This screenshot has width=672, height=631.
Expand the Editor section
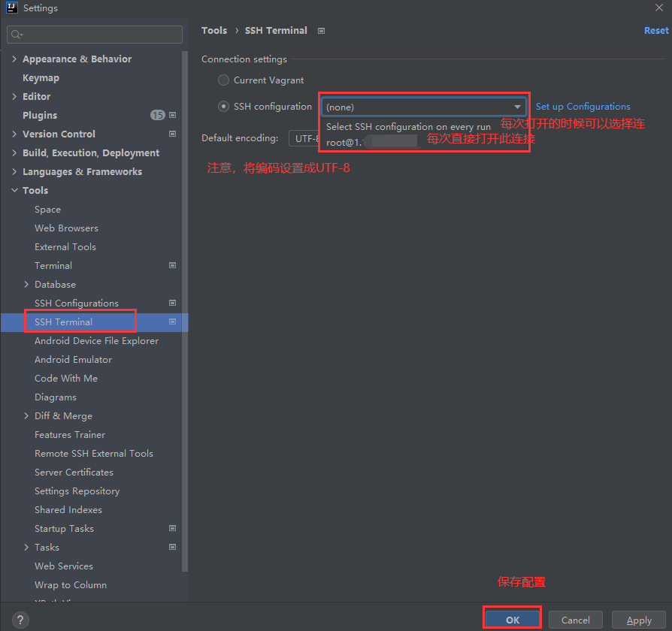coord(14,96)
